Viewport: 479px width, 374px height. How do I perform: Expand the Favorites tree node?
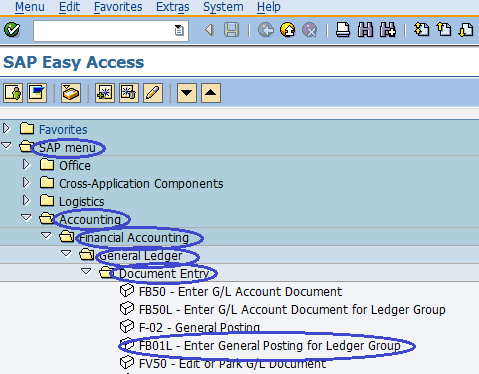[x=6, y=128]
